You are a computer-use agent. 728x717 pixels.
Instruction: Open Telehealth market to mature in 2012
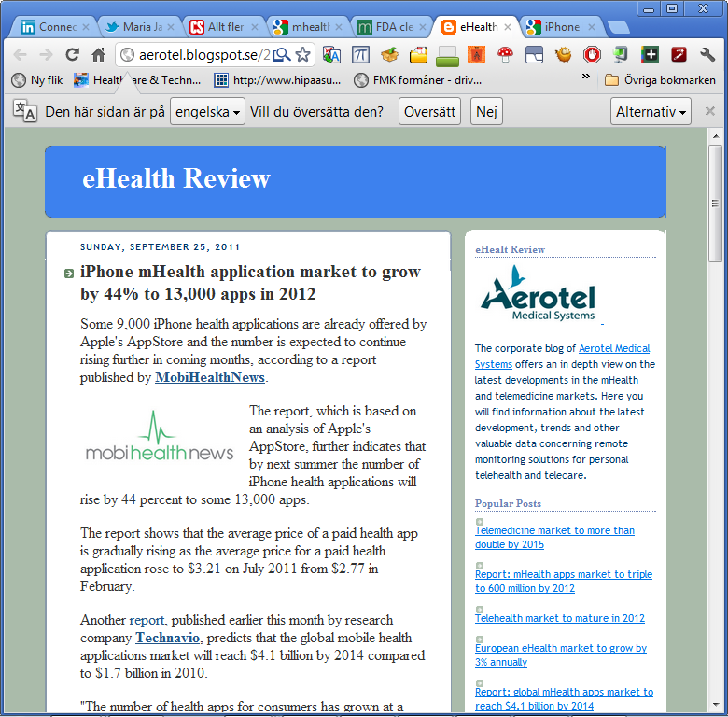point(559,618)
